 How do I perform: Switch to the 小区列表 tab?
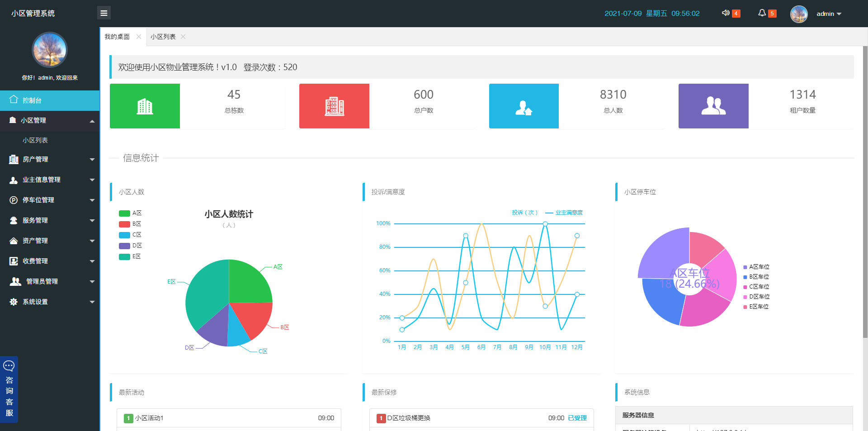(163, 37)
